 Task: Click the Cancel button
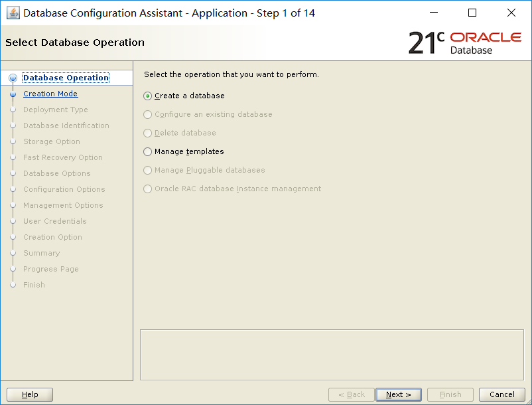[x=501, y=394]
